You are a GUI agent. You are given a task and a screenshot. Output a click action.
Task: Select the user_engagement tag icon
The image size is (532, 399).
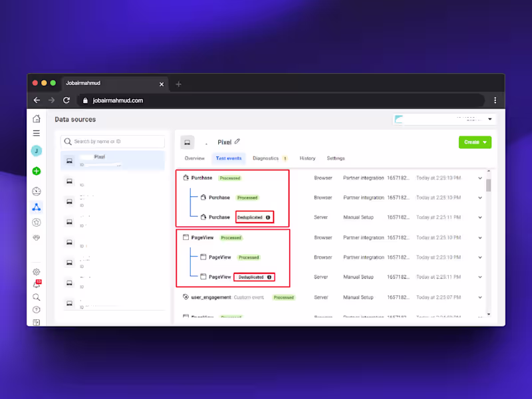(186, 297)
